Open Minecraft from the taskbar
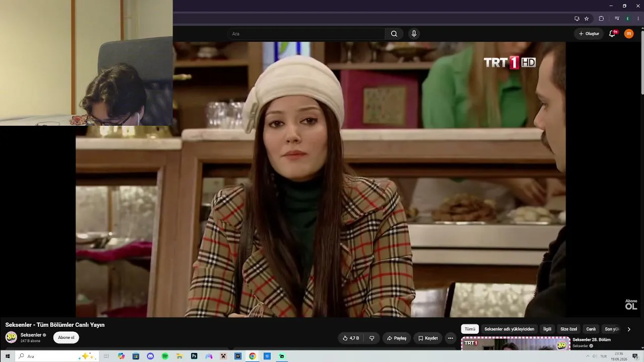Screen dimensions: 644x362 [x=223, y=356]
